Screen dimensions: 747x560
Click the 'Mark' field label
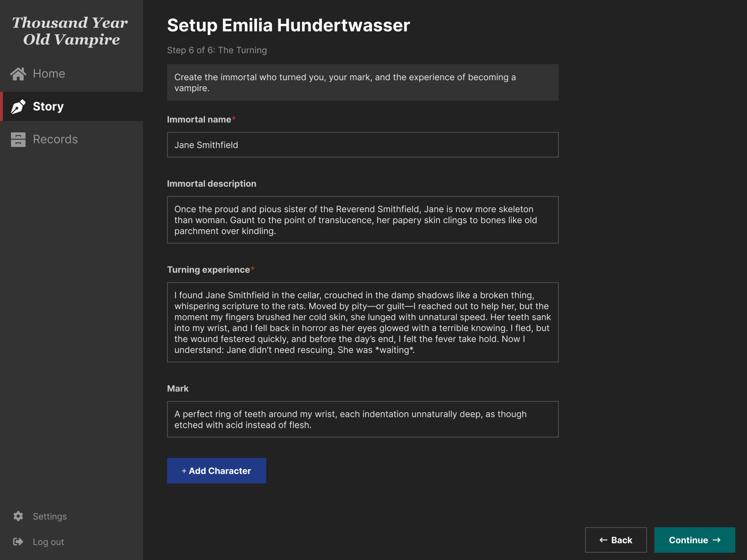click(x=178, y=388)
